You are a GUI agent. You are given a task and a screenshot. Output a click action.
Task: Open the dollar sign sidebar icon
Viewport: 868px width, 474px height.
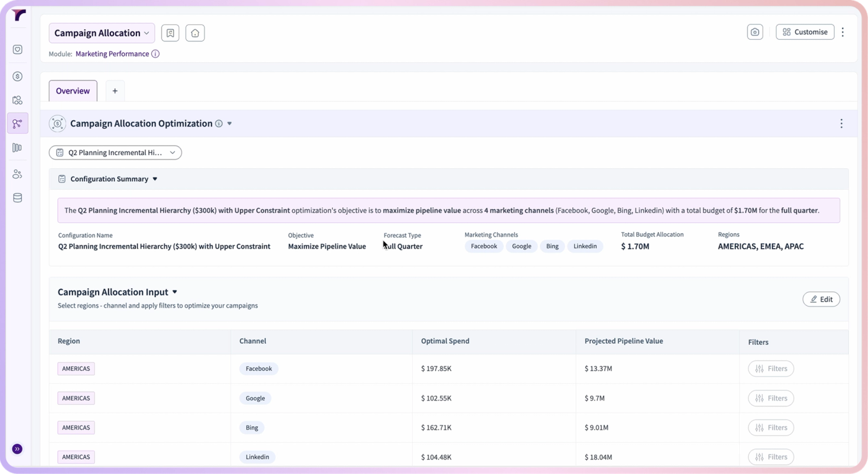coord(17,76)
